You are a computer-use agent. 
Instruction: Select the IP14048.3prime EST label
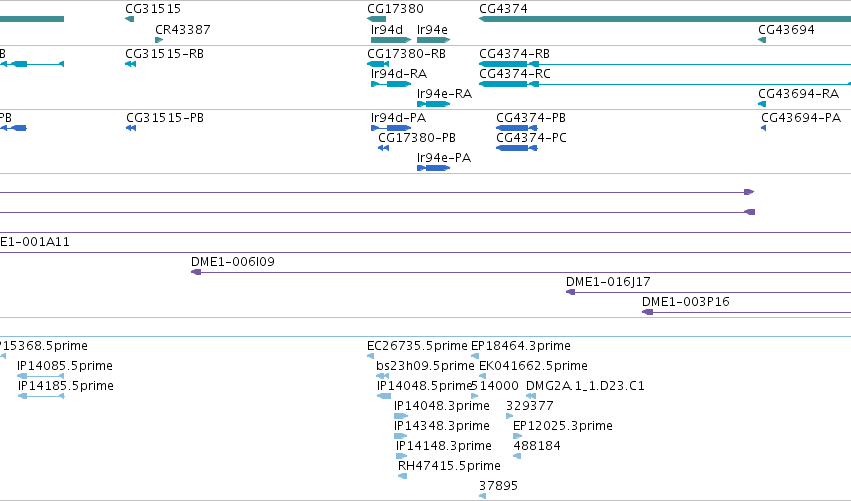[442, 406]
